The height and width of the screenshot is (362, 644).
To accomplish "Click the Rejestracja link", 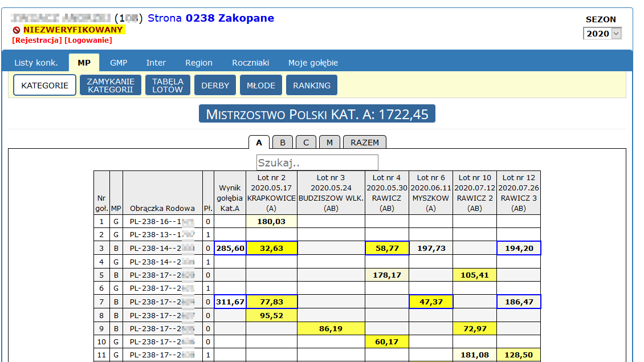I will 36,40.
